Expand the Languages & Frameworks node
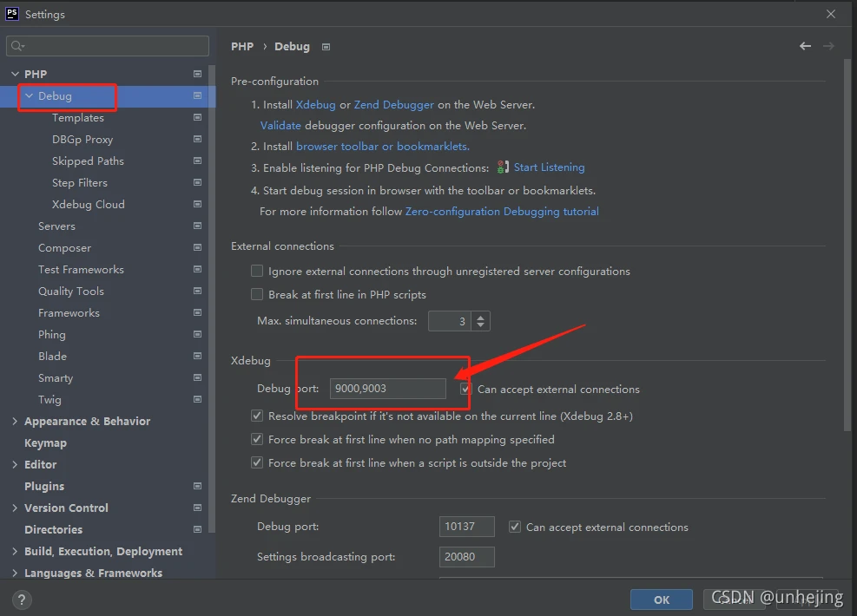857x616 pixels. [x=15, y=573]
